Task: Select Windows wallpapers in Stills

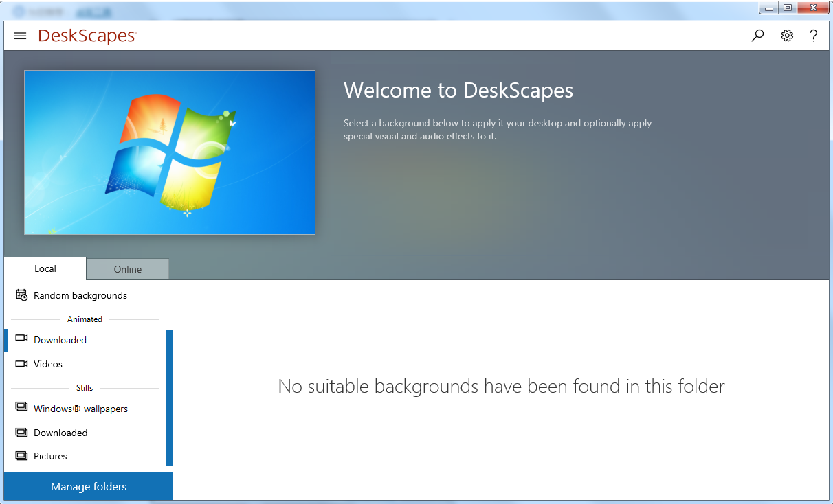Action: [x=80, y=409]
